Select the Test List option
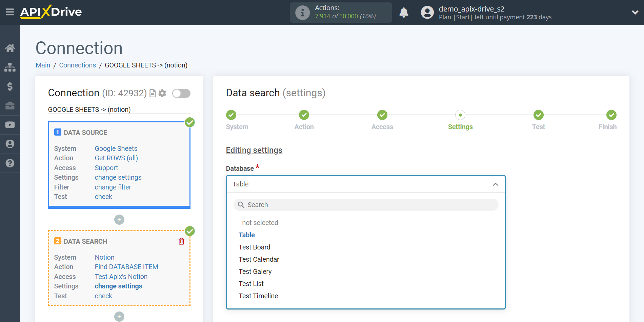The height and width of the screenshot is (322, 644). click(x=251, y=284)
